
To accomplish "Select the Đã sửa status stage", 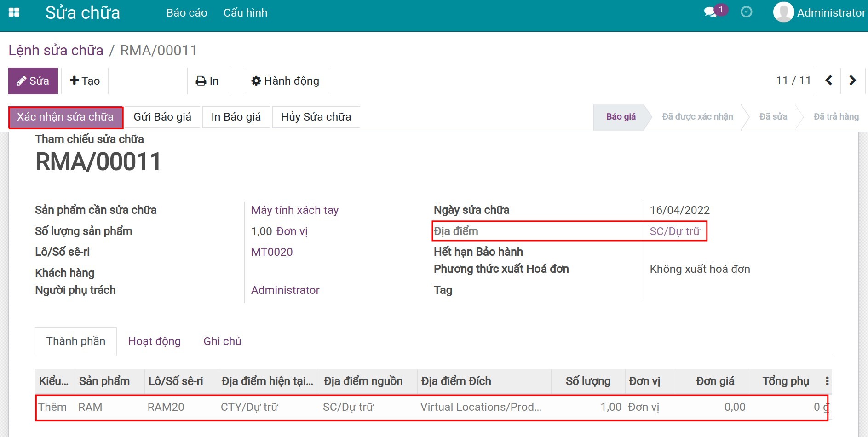I will (x=773, y=117).
